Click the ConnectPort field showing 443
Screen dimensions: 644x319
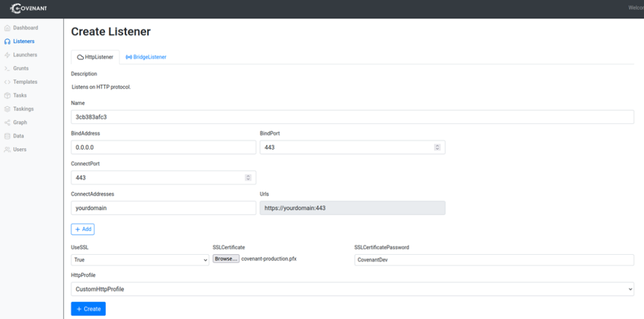coord(164,177)
